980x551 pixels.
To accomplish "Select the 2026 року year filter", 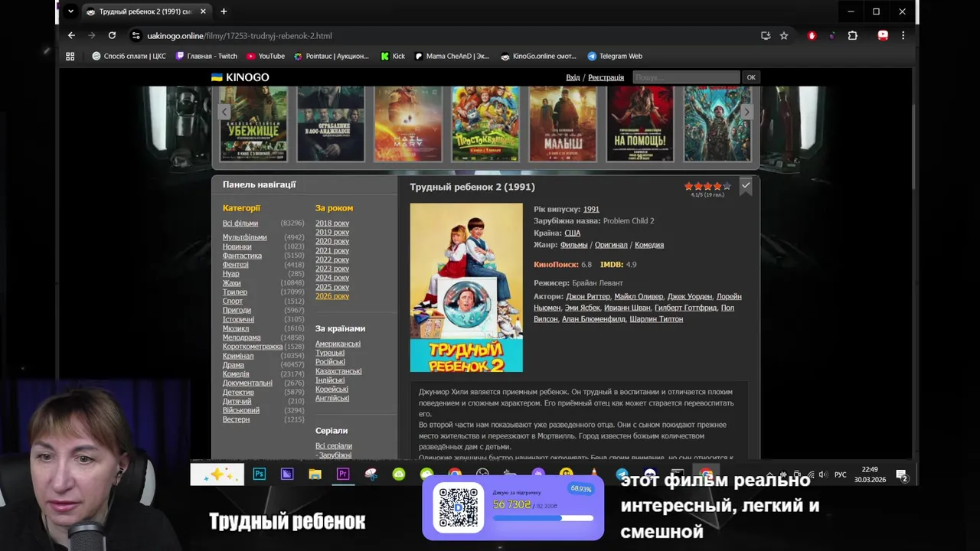I will click(332, 296).
